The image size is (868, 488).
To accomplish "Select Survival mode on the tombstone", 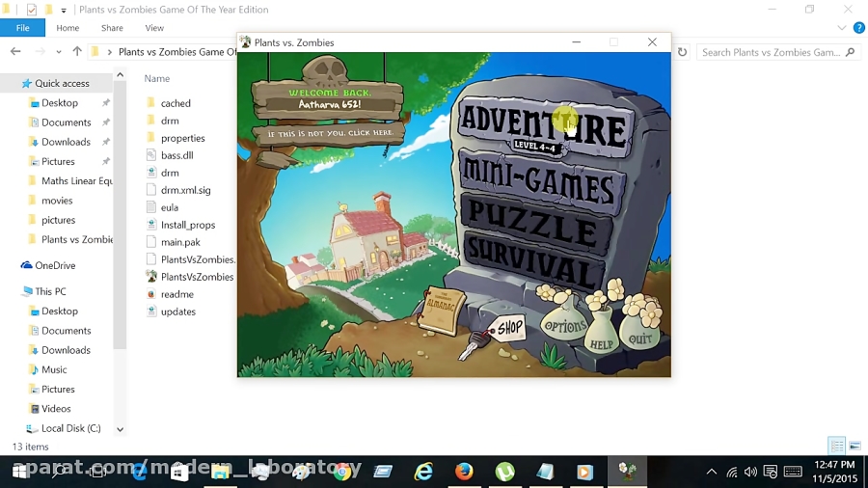I will pyautogui.click(x=531, y=263).
